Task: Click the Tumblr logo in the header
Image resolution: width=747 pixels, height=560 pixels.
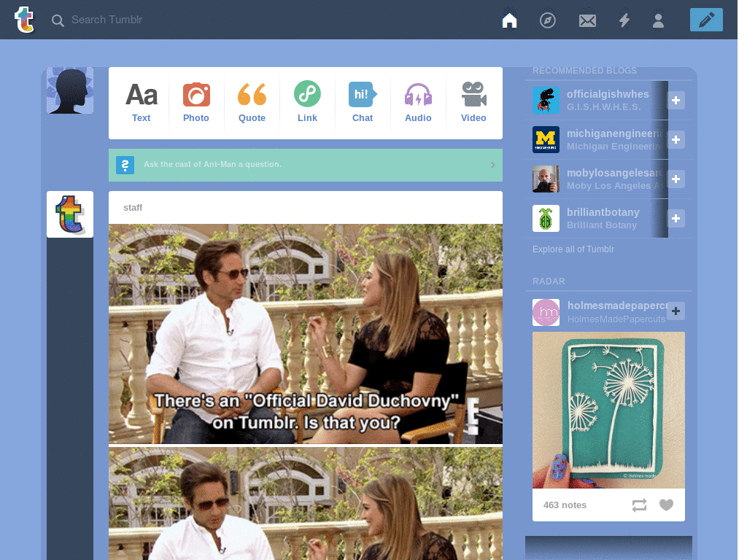Action: click(x=24, y=20)
